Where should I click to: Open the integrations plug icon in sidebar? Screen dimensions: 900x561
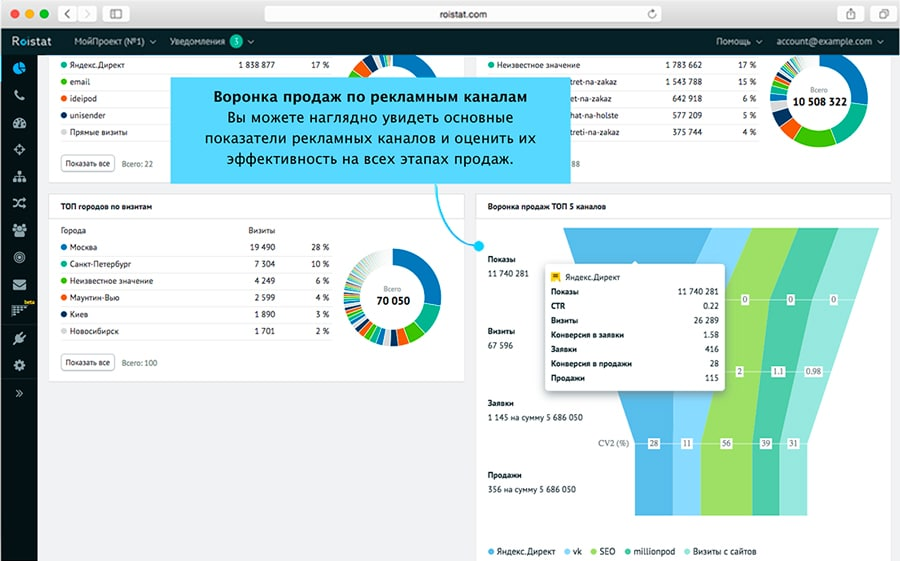click(x=19, y=338)
